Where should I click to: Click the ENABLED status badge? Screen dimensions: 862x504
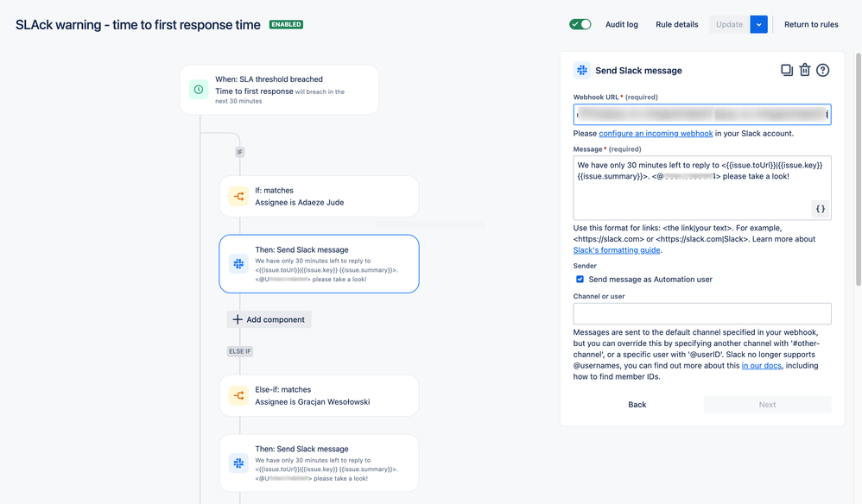coord(286,25)
